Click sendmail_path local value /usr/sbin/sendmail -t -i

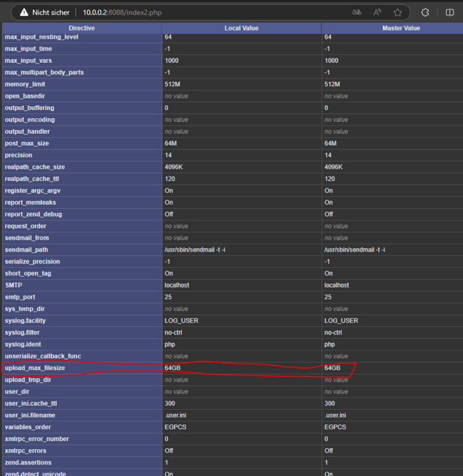click(x=195, y=250)
